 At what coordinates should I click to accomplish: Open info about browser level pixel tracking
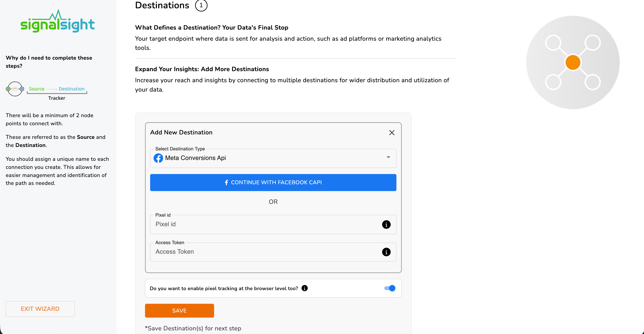(x=305, y=288)
